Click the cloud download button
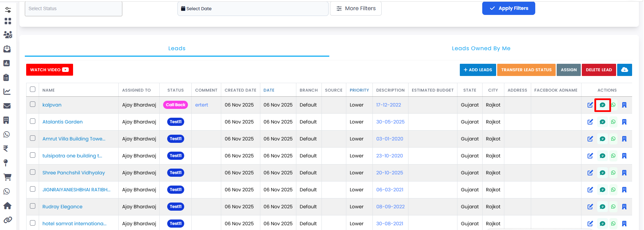Image resolution: width=644 pixels, height=230 pixels. pos(624,70)
